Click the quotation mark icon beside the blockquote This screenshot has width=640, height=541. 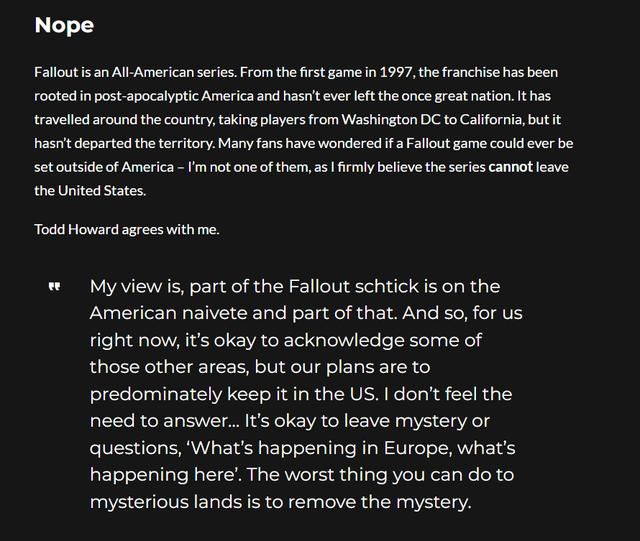[54, 288]
